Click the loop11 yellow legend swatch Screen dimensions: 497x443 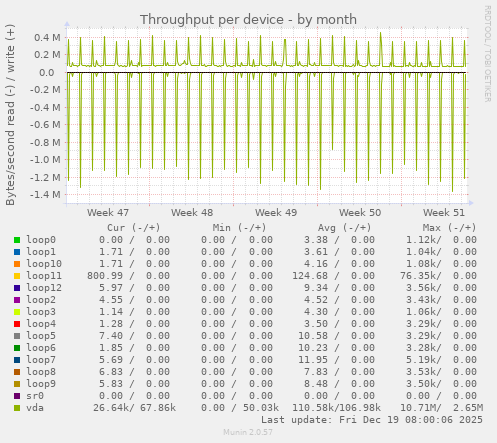click(x=17, y=276)
